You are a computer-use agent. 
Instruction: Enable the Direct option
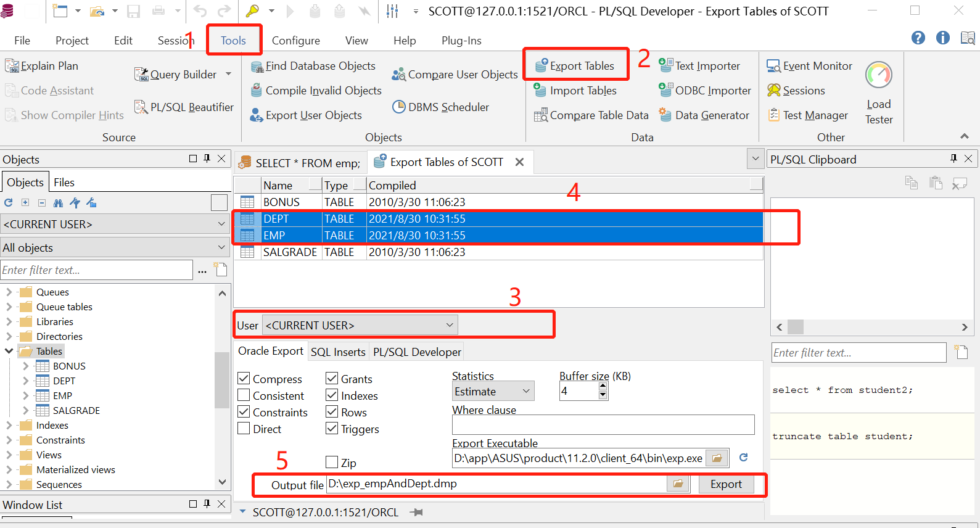(x=244, y=428)
